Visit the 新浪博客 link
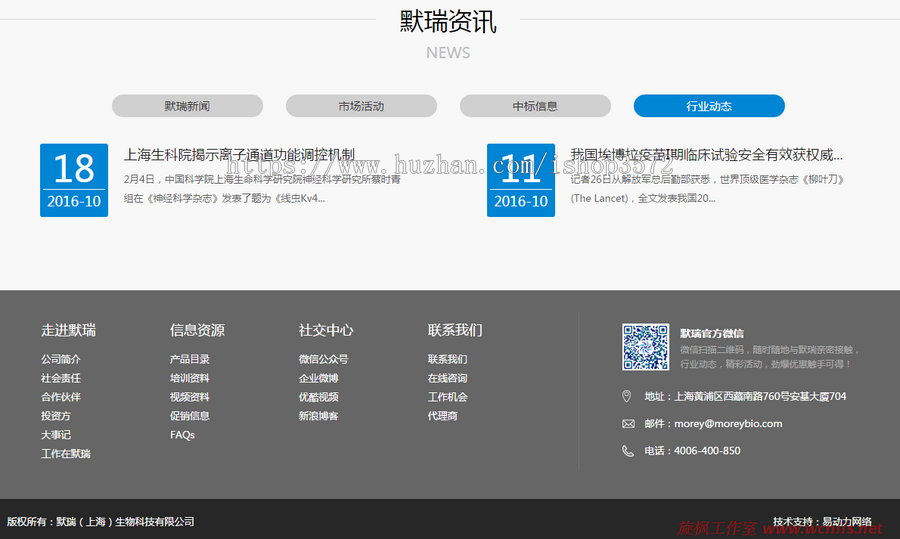Viewport: 900px width, 539px height. point(319,416)
